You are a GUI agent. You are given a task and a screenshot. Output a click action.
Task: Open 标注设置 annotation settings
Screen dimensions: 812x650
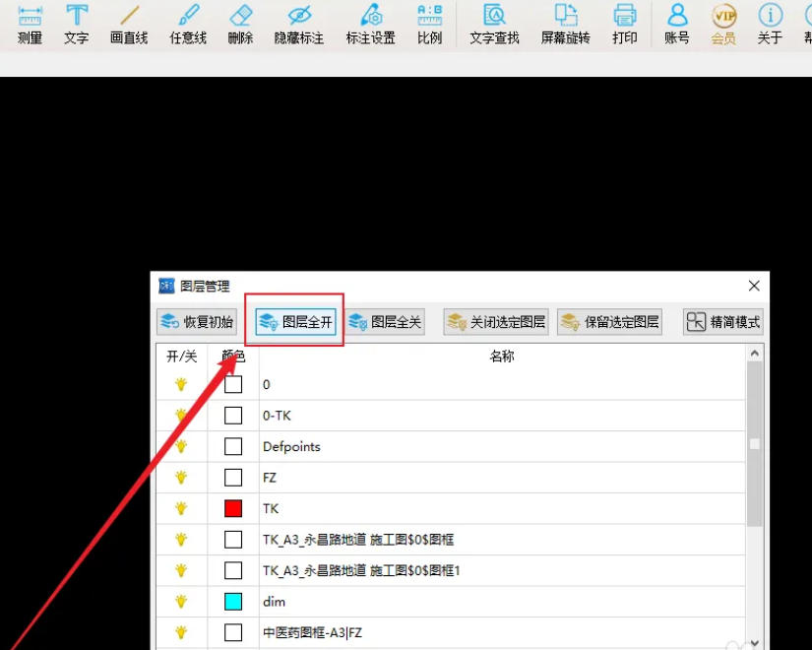pyautogui.click(x=370, y=25)
